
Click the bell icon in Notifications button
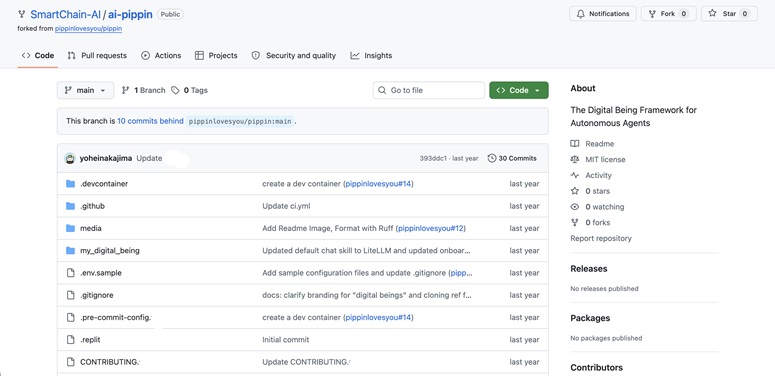(x=581, y=14)
